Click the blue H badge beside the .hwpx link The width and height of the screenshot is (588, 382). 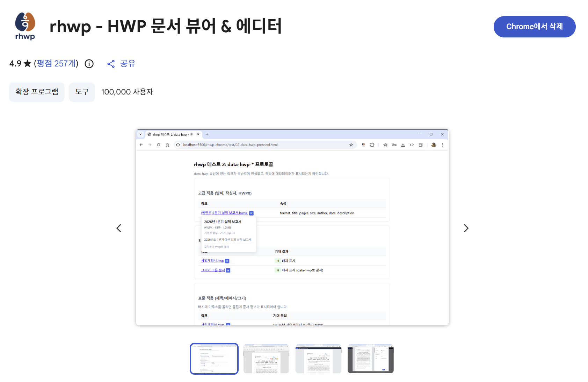coord(251,213)
